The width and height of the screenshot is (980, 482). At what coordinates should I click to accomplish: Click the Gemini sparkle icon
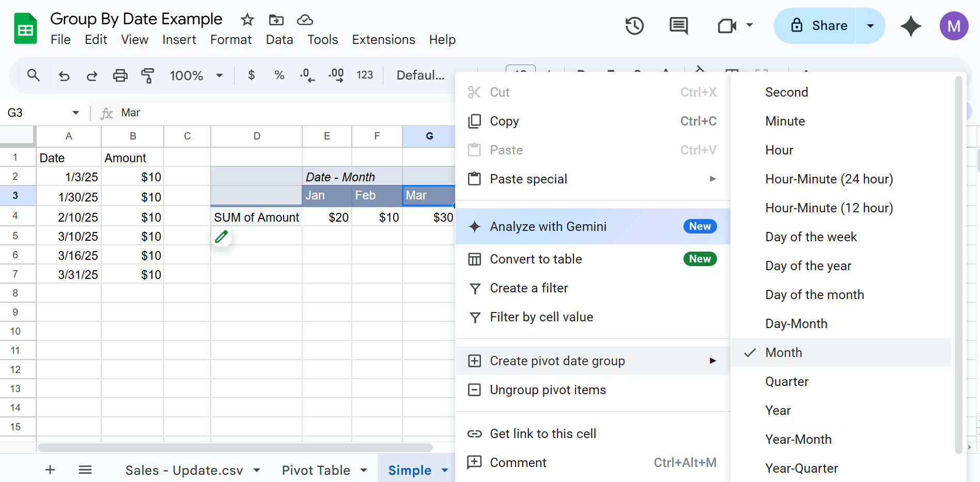coord(910,26)
